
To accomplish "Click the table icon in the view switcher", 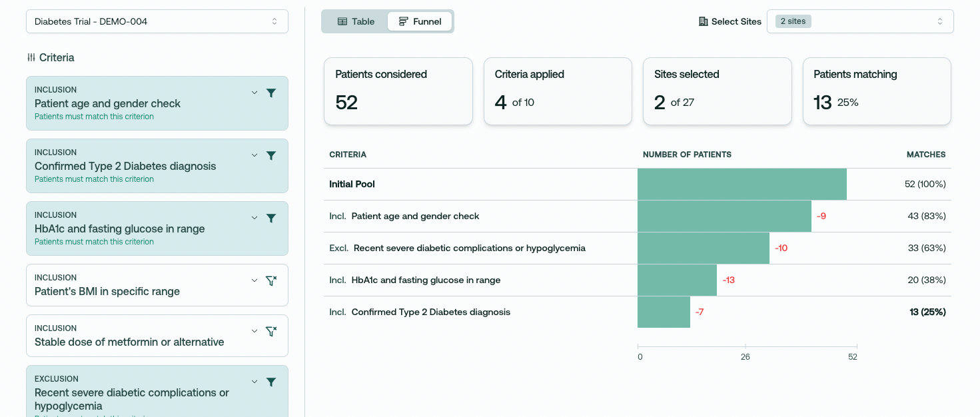I will click(342, 21).
